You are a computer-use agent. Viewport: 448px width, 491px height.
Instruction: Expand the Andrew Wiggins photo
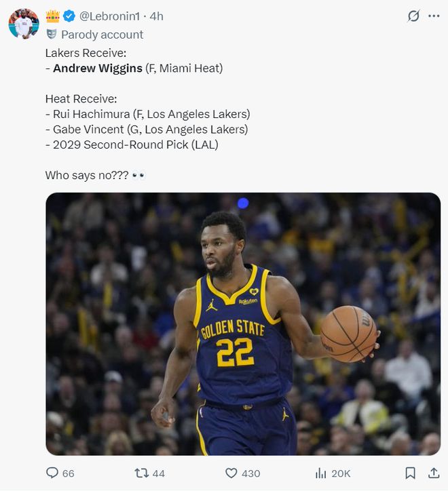[x=243, y=323]
